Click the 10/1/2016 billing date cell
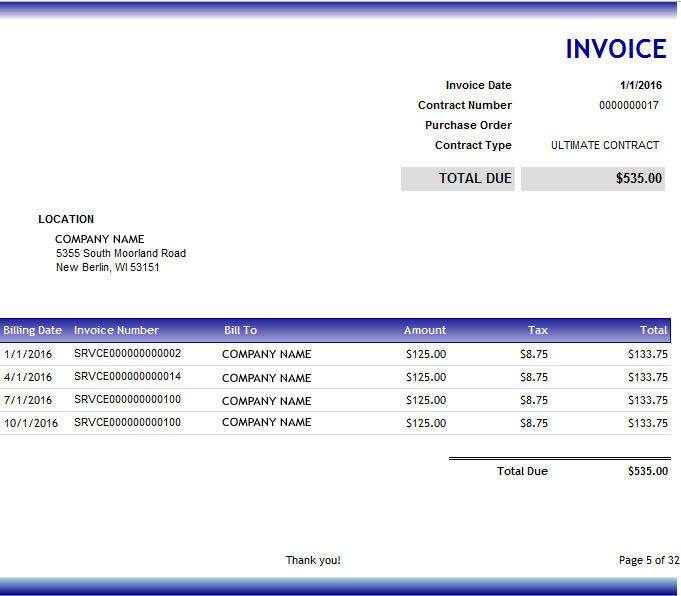681x596 pixels. click(x=31, y=423)
